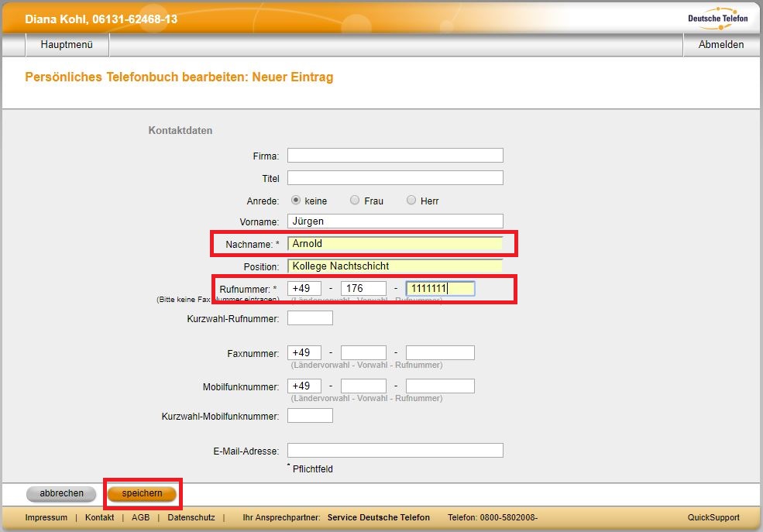Click Abmelden to log out
The width and height of the screenshot is (763, 532).
pos(720,45)
